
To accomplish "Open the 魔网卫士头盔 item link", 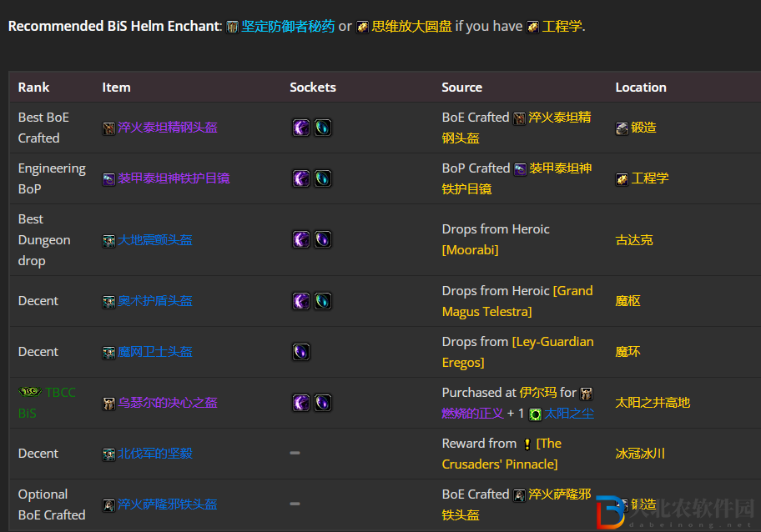I will [x=155, y=352].
